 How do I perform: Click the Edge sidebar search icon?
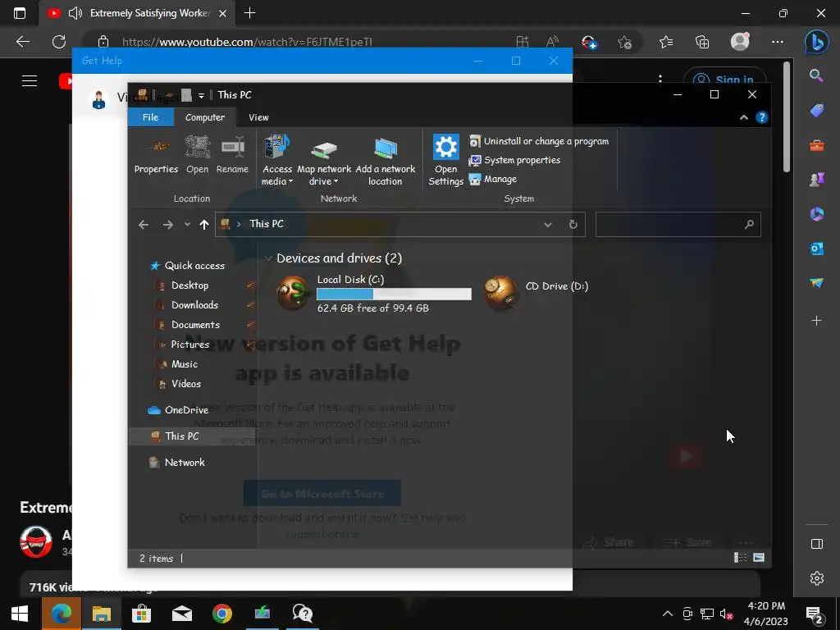point(816,76)
